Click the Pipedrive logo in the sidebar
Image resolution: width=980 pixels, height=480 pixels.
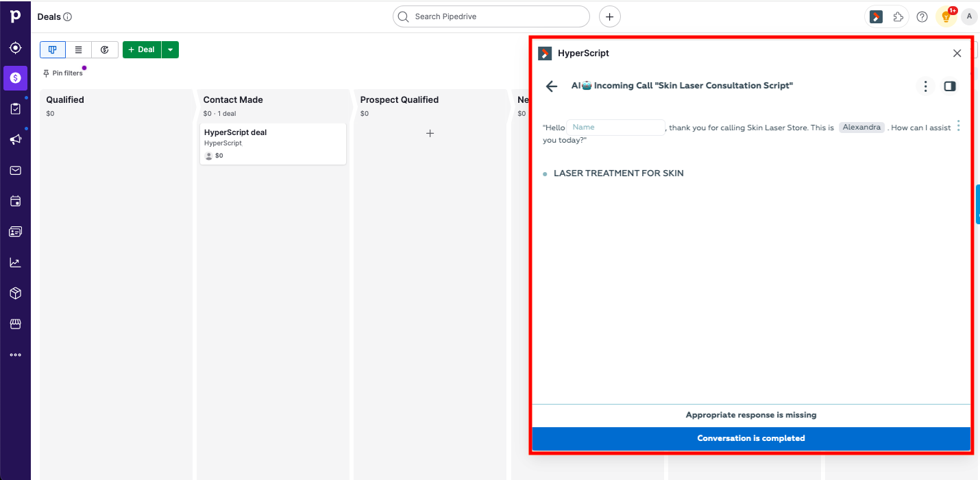pyautogui.click(x=15, y=15)
